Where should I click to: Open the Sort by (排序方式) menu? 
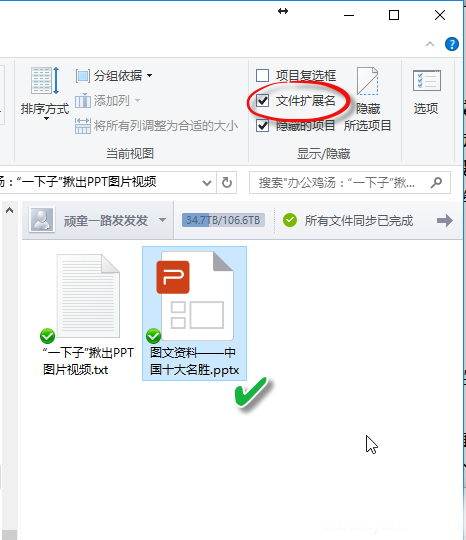(x=45, y=94)
